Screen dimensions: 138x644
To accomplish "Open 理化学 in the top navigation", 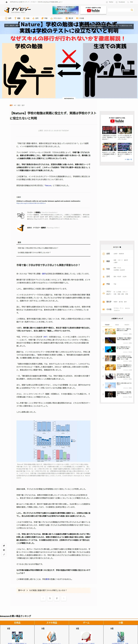I will (x=69, y=18).
